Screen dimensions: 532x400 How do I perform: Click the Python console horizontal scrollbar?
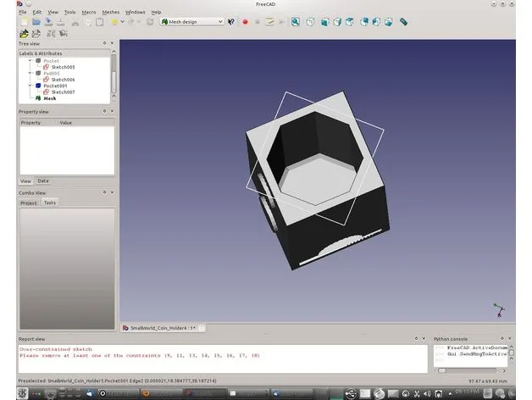click(x=469, y=371)
